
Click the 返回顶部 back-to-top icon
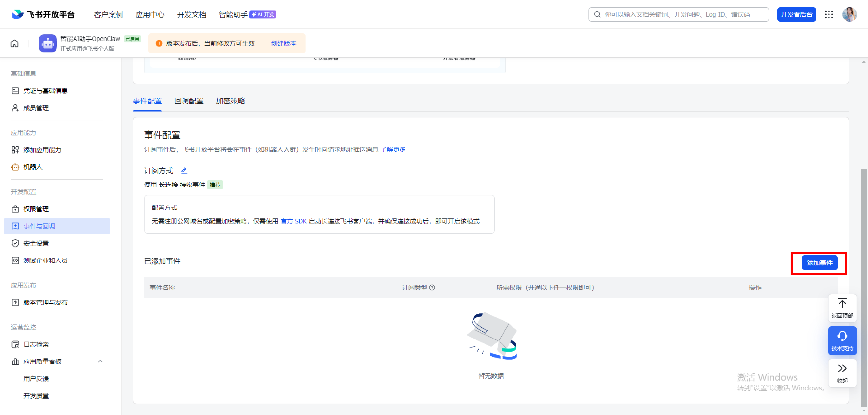[842, 308]
